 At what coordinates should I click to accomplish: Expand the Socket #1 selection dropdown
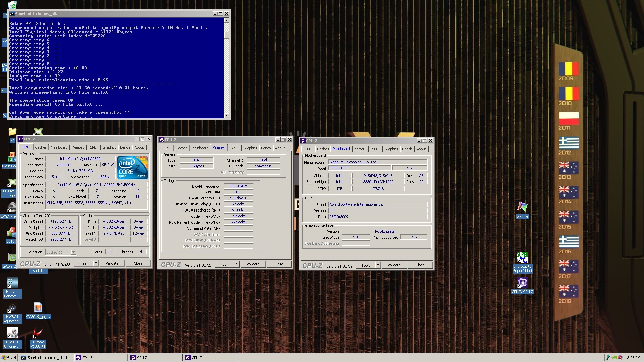click(x=73, y=252)
